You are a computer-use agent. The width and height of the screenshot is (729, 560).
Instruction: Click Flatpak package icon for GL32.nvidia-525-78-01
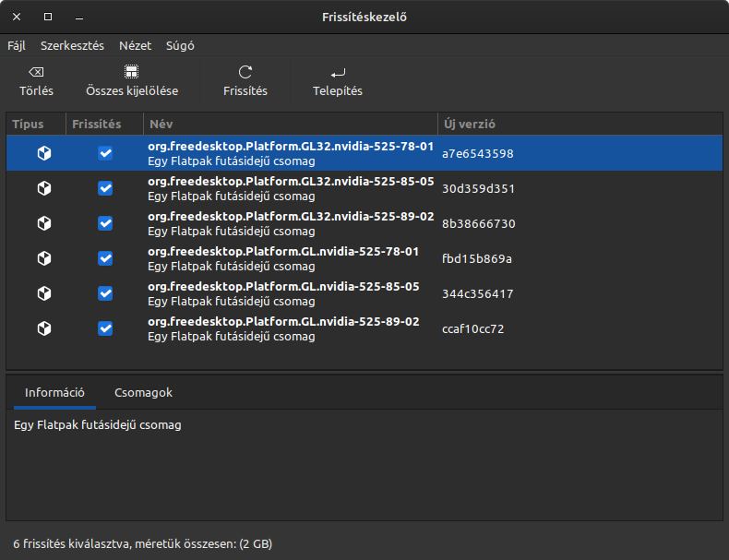coord(44,153)
